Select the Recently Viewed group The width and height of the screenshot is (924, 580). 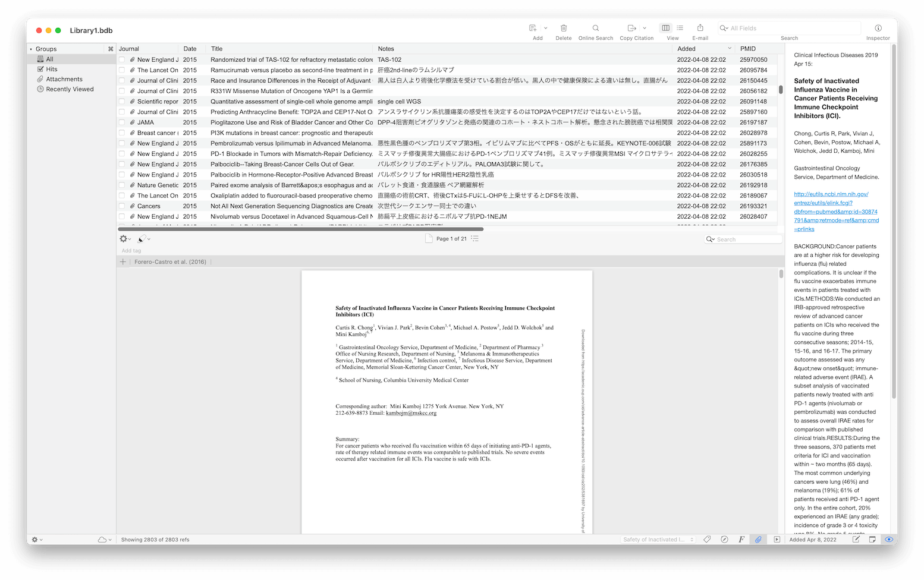point(70,89)
